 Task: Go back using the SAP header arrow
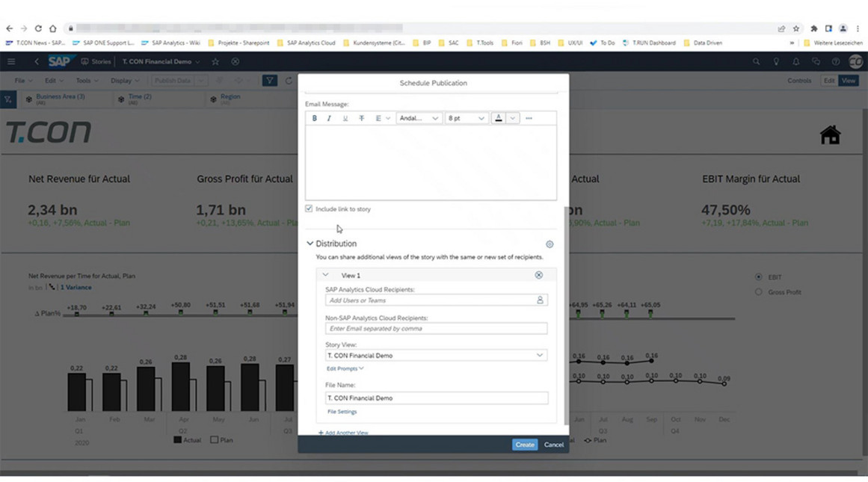(x=37, y=61)
